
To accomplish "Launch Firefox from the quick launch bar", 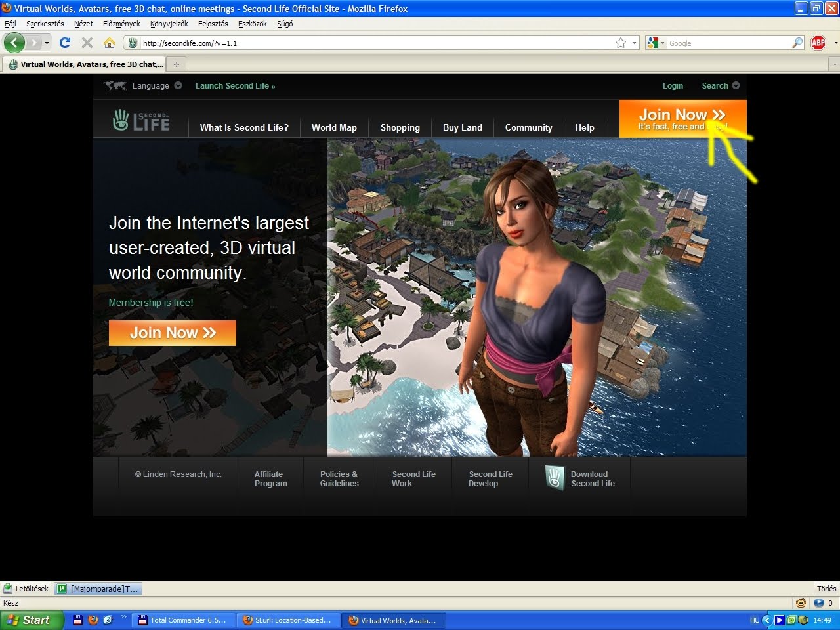I will pos(93,619).
